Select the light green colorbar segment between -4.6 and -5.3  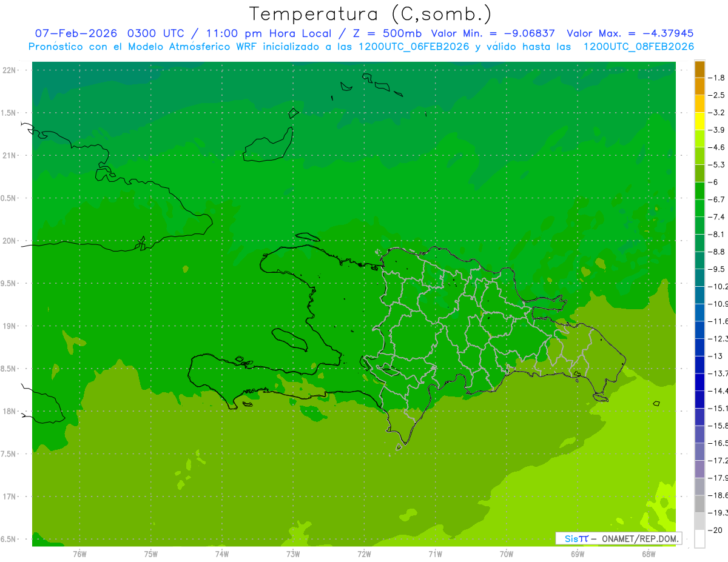(x=699, y=156)
